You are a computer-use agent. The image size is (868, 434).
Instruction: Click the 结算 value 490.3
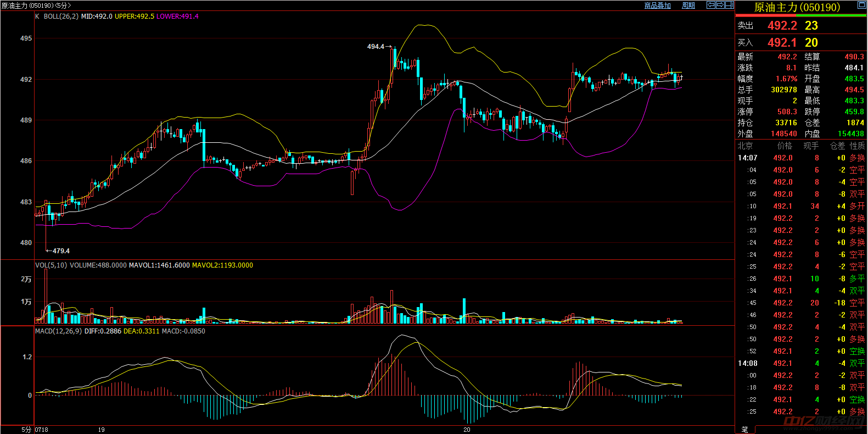point(854,57)
